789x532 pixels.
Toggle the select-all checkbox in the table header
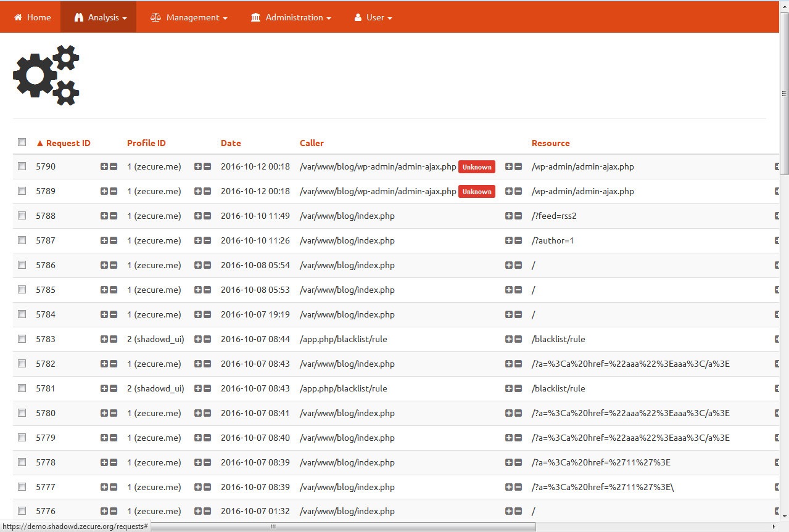(x=22, y=142)
